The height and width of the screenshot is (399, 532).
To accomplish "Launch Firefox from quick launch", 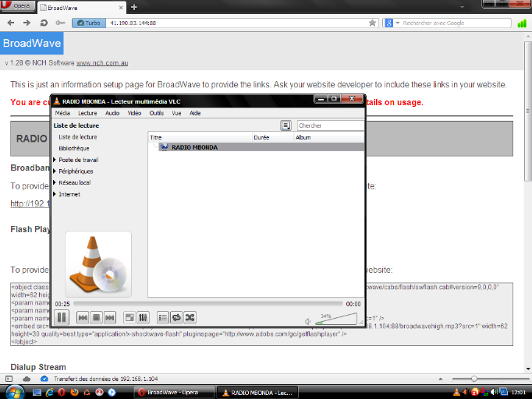I will pyautogui.click(x=74, y=392).
